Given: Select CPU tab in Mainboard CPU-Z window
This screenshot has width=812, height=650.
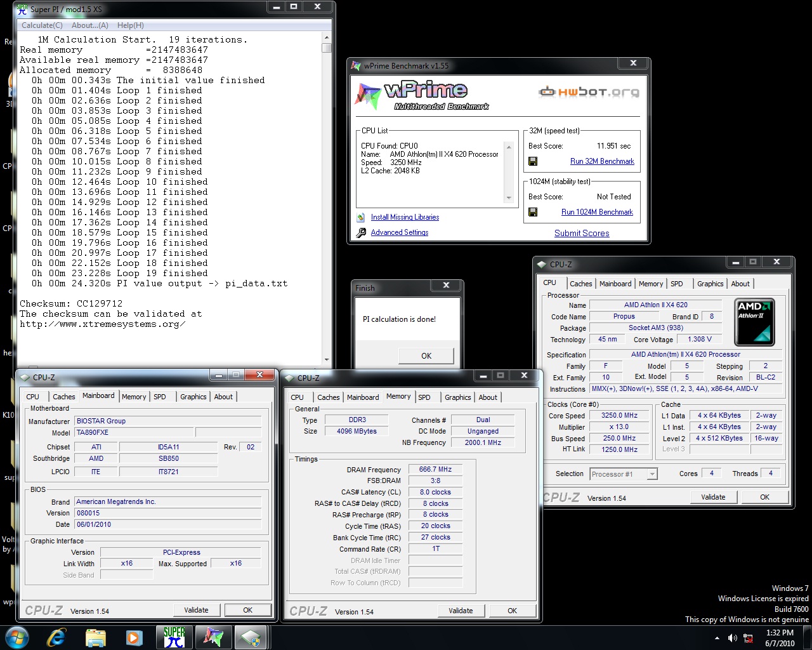Looking at the screenshot, I should 33,397.
